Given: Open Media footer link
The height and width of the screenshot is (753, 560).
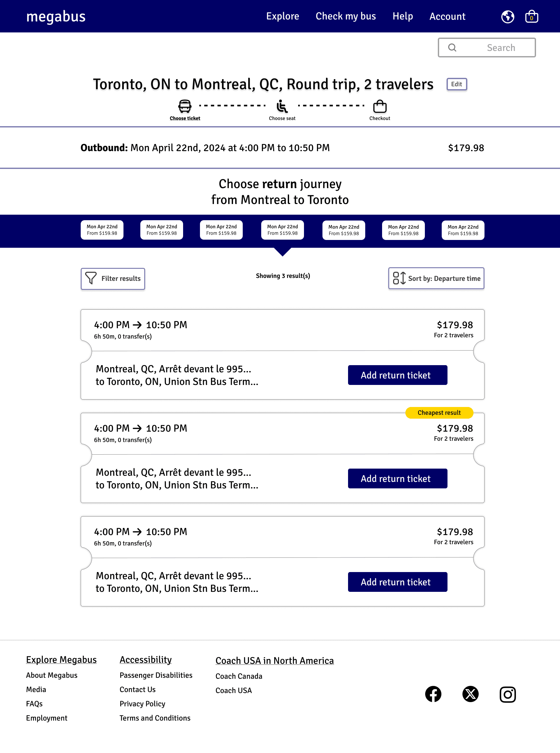Looking at the screenshot, I should [x=36, y=689].
